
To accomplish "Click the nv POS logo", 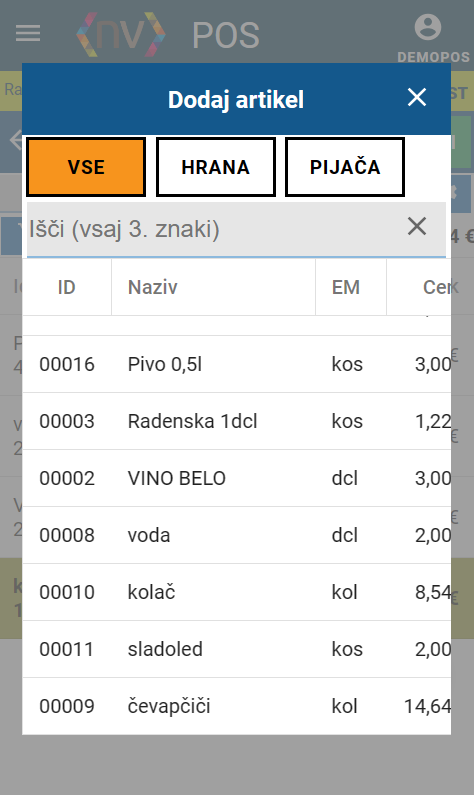I will (168, 34).
